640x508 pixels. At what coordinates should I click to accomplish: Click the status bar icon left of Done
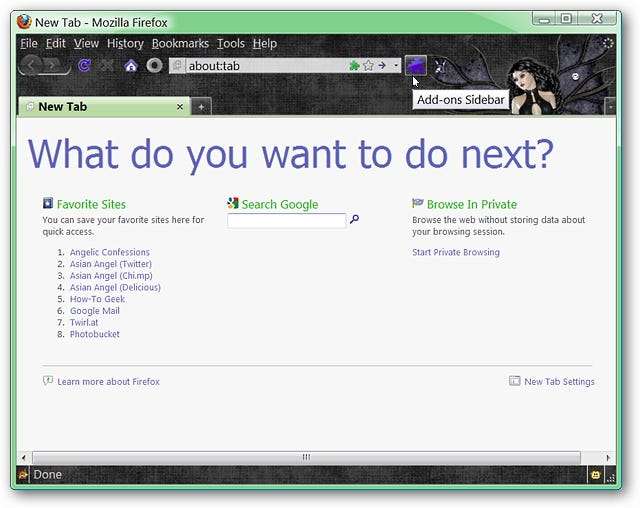click(x=23, y=474)
